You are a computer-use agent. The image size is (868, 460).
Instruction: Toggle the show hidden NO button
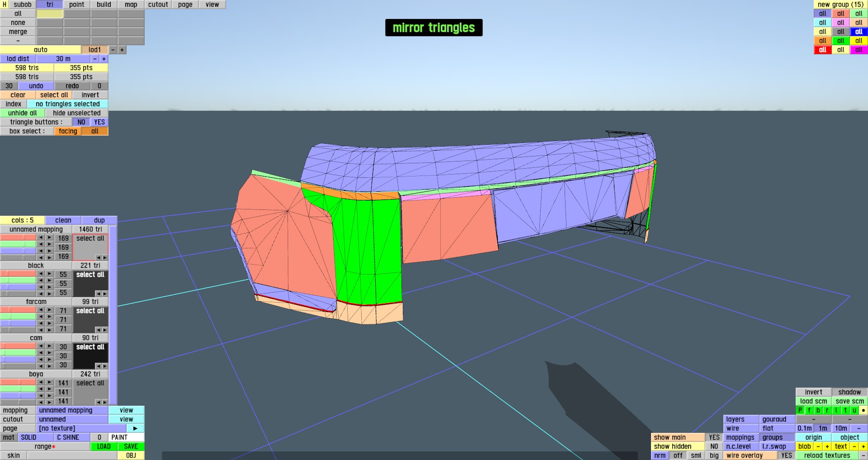point(714,446)
